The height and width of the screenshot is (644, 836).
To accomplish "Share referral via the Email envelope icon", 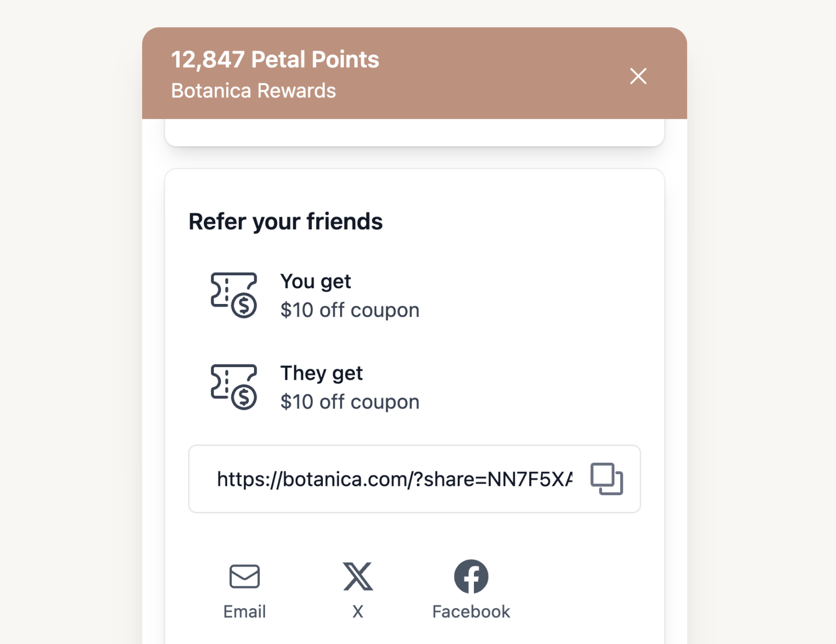I will point(245,576).
